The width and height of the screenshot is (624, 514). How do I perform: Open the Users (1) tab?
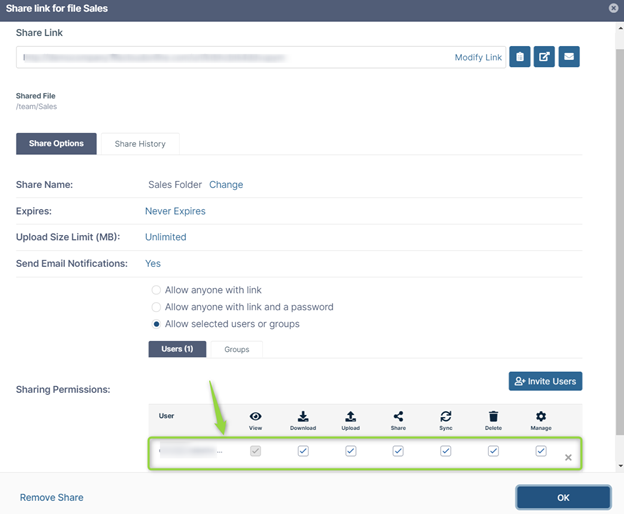(177, 349)
